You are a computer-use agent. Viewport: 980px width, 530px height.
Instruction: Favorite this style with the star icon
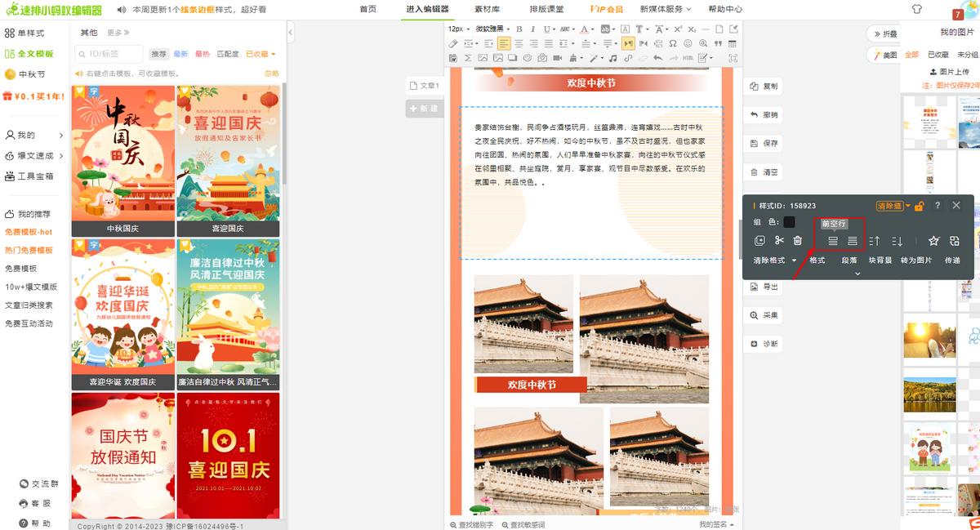point(933,240)
